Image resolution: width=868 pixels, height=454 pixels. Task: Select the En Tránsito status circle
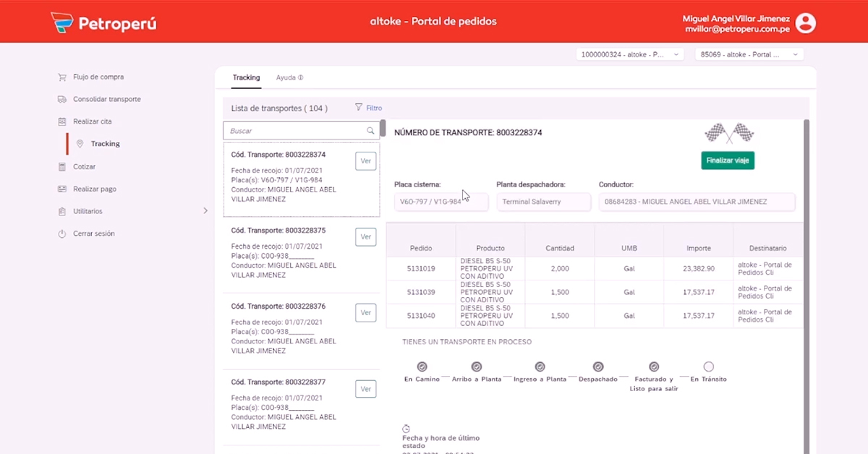pyautogui.click(x=708, y=367)
